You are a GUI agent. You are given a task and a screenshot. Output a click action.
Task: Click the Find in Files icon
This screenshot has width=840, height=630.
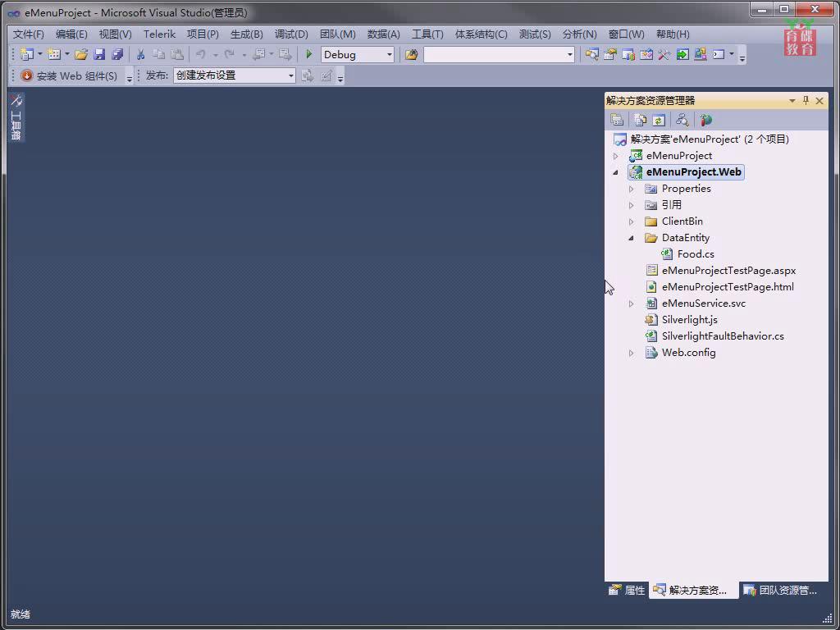(x=411, y=54)
